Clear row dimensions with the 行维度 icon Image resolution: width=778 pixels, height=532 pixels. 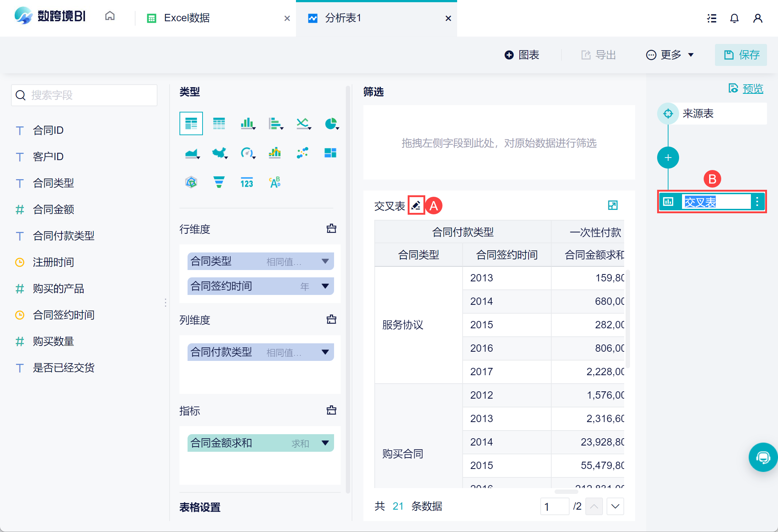[x=331, y=229]
